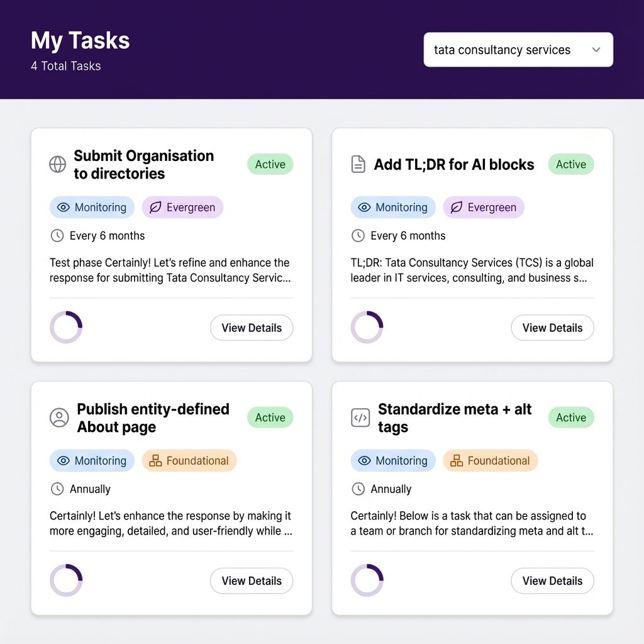Open View Details for Standardize meta task
644x644 pixels.
[x=552, y=581]
